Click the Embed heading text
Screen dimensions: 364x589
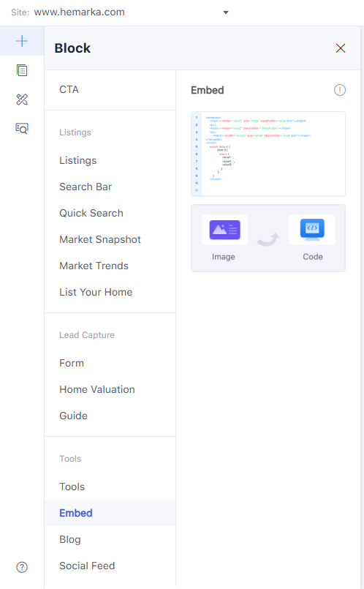pos(207,90)
